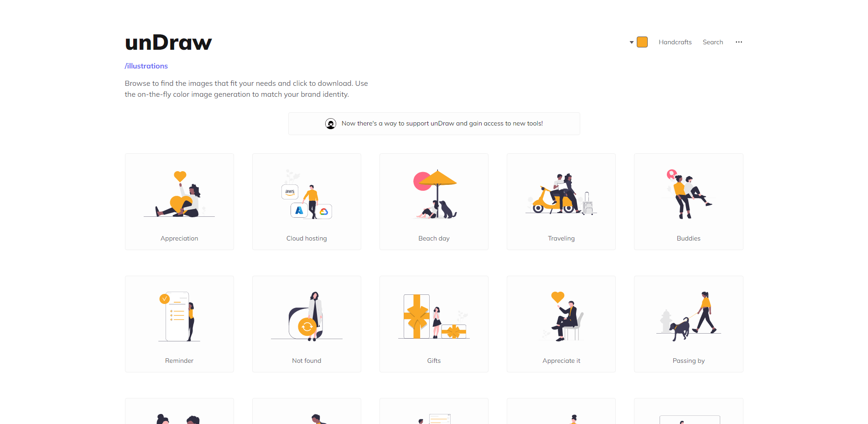Click the Not found illustration

307,324
